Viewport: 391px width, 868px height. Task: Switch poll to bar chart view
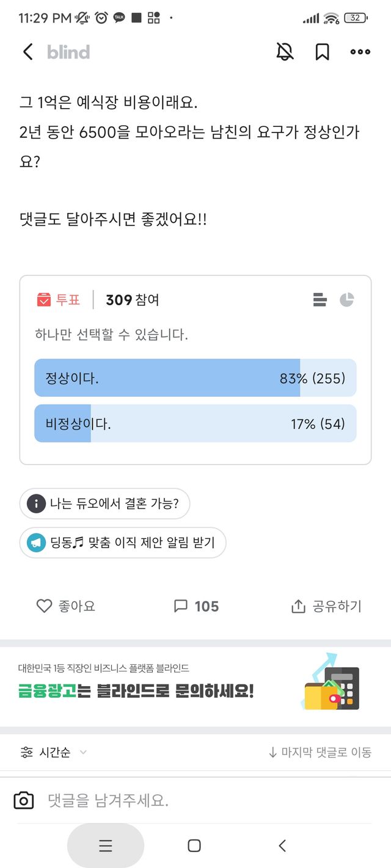[x=320, y=300]
